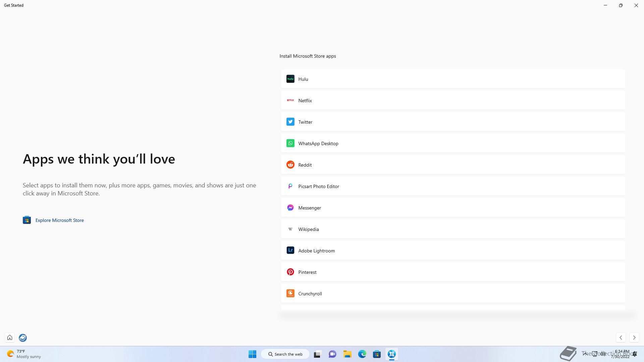Select the Crunchyroll app label to install
The width and height of the screenshot is (644, 362).
310,294
